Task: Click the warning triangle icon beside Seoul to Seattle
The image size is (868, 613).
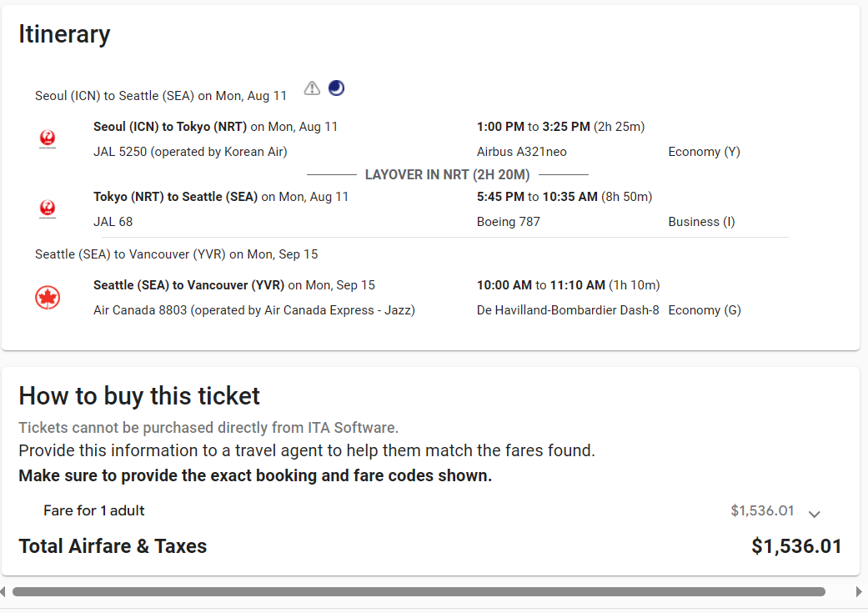Action: tap(312, 88)
